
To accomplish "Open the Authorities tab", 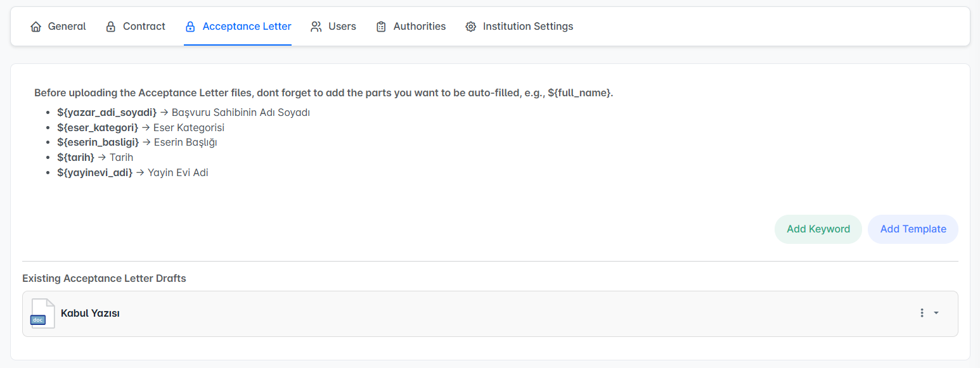I will point(419,27).
